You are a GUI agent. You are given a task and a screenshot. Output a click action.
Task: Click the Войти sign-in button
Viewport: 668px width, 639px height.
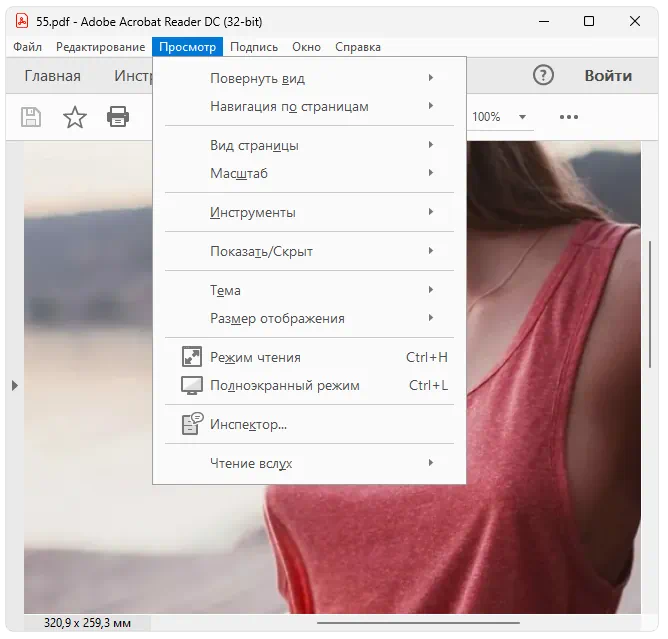coord(608,75)
